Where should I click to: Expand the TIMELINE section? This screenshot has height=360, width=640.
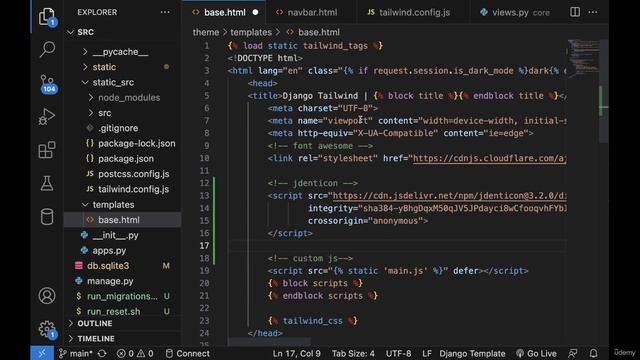(x=96, y=339)
